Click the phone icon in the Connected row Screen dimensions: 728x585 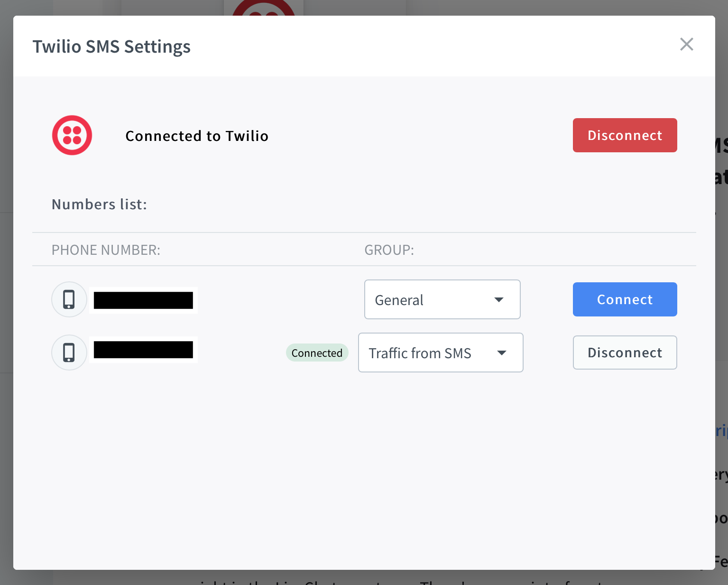[69, 353]
